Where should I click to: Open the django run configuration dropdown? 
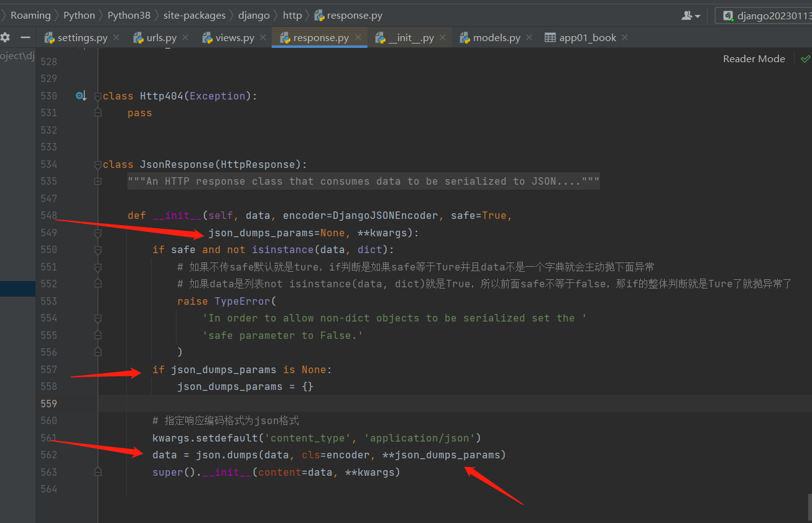[764, 16]
